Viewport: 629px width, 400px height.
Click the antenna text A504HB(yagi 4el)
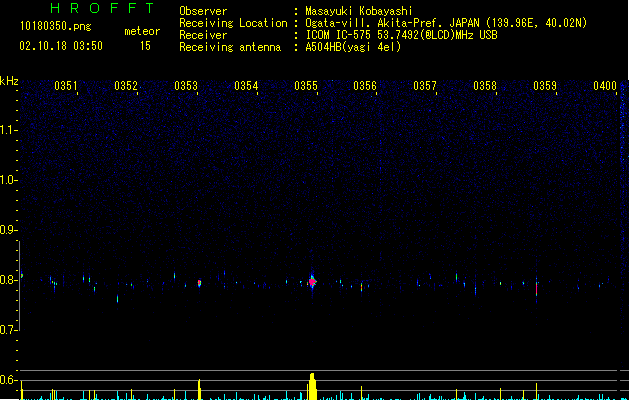pos(353,47)
